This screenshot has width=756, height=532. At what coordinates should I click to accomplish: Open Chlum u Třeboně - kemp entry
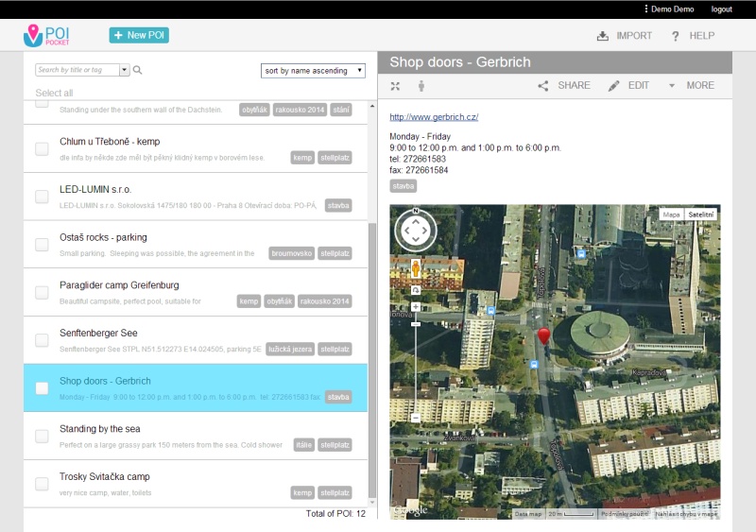point(196,148)
